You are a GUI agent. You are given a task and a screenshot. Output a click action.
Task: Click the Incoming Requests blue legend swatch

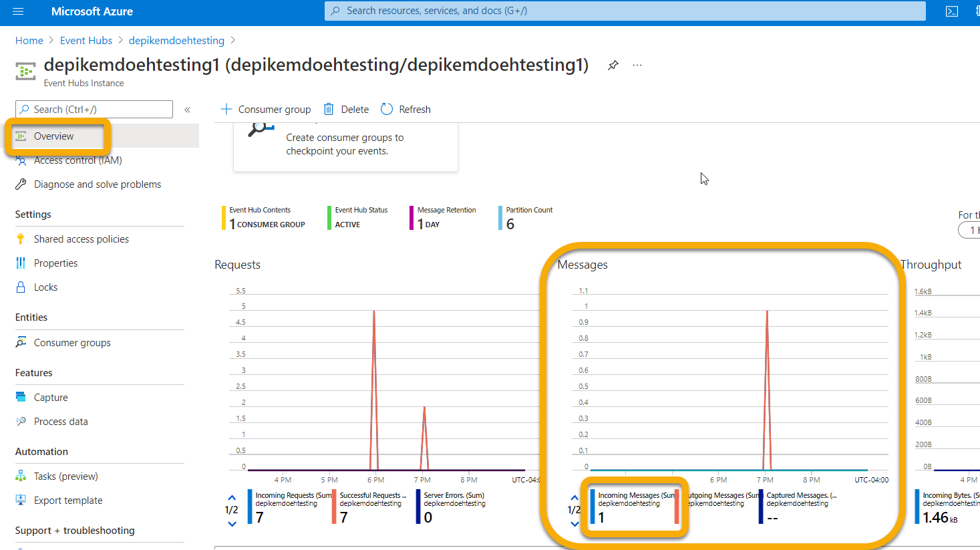point(250,507)
